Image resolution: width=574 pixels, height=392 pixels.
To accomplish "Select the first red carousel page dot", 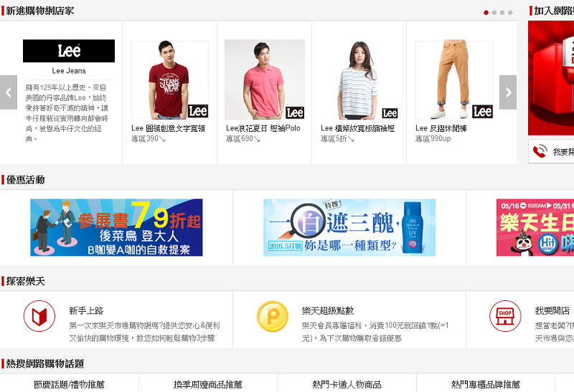I will pos(486,12).
